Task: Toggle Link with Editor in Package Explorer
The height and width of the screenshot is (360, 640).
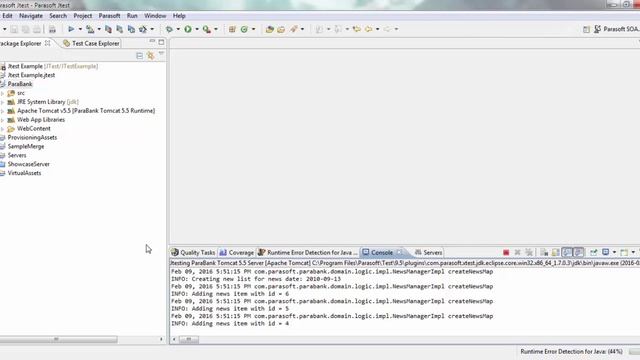Action: [x=151, y=56]
